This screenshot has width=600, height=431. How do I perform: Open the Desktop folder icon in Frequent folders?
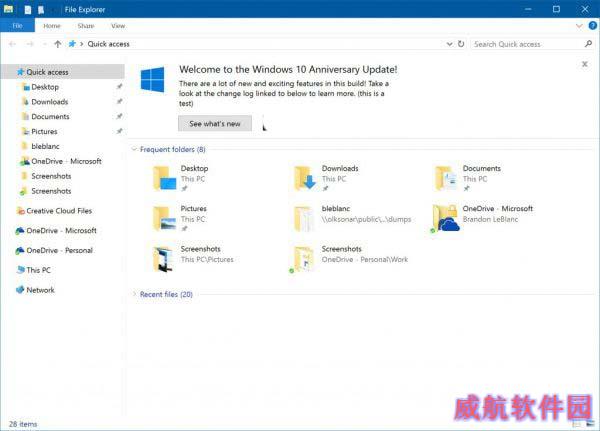(165, 178)
